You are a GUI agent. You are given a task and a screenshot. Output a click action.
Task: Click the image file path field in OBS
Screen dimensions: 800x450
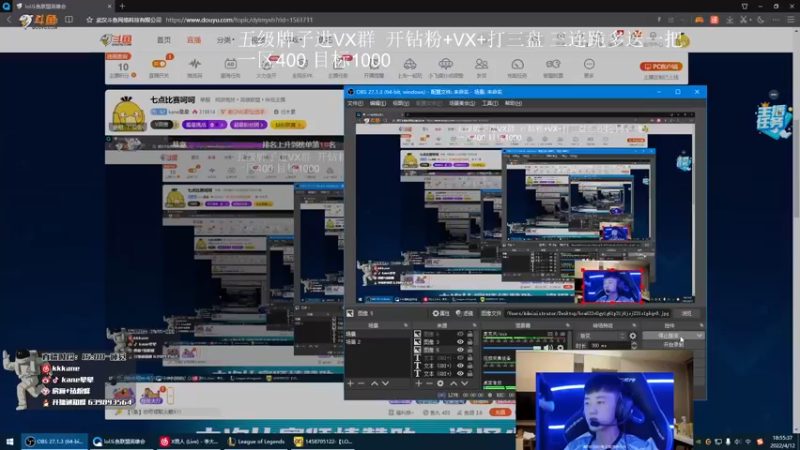point(588,313)
